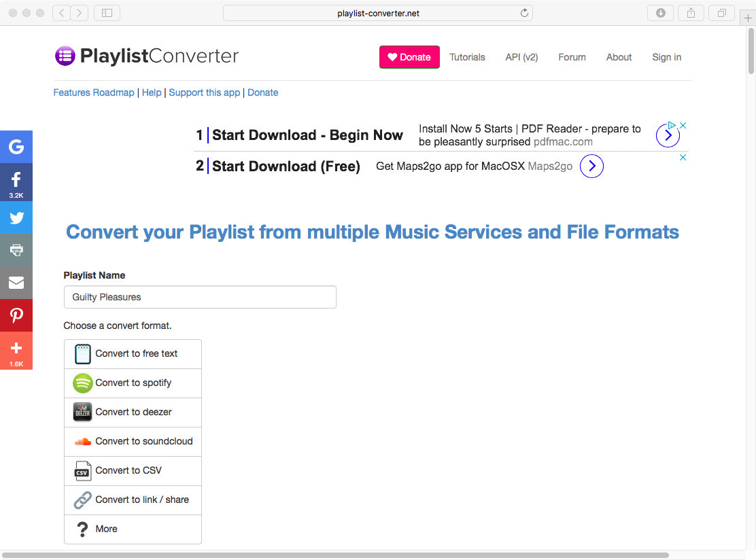Share on Pinterest sidebar icon
The width and height of the screenshot is (756, 560).
click(16, 315)
